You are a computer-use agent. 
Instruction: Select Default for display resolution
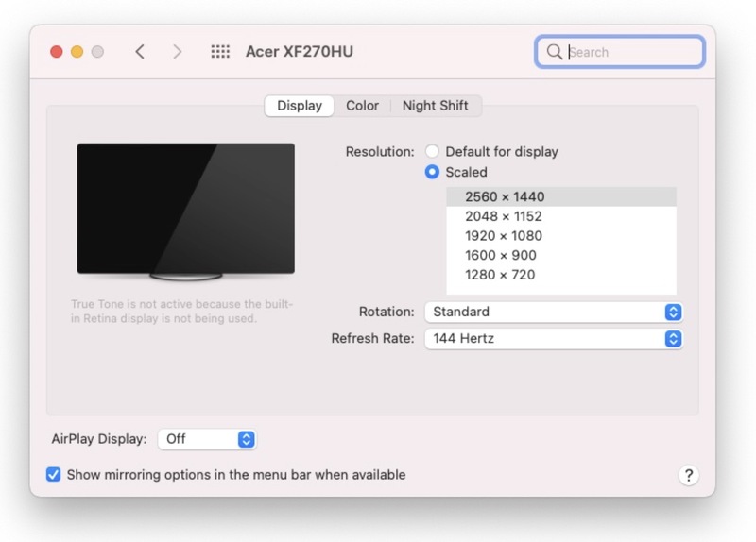pos(432,151)
